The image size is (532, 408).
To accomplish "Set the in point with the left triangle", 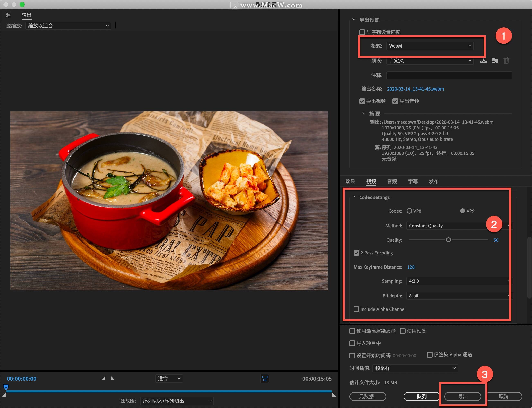I will pos(103,378).
